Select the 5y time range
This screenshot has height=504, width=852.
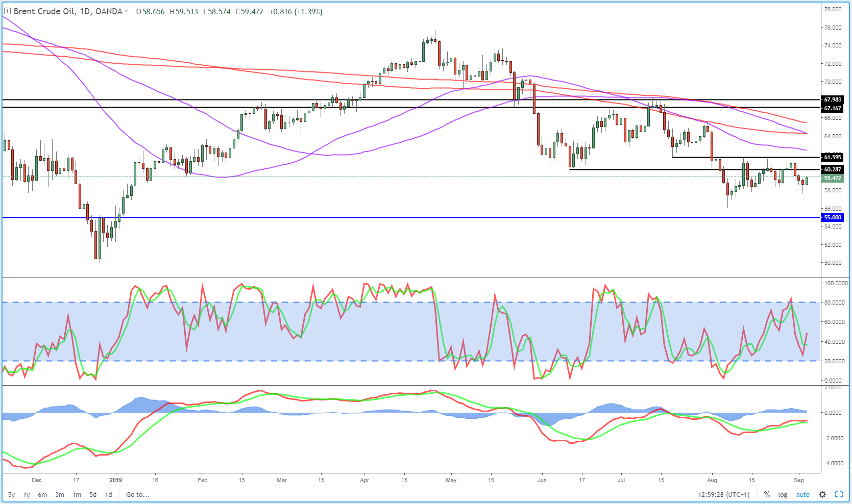[x=11, y=494]
